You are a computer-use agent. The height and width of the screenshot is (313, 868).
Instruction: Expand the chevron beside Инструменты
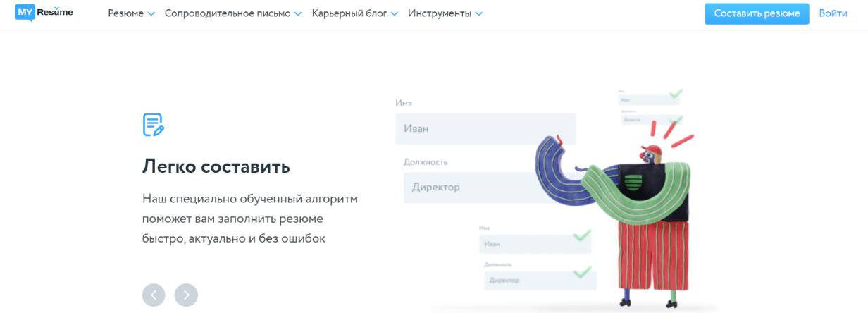479,14
